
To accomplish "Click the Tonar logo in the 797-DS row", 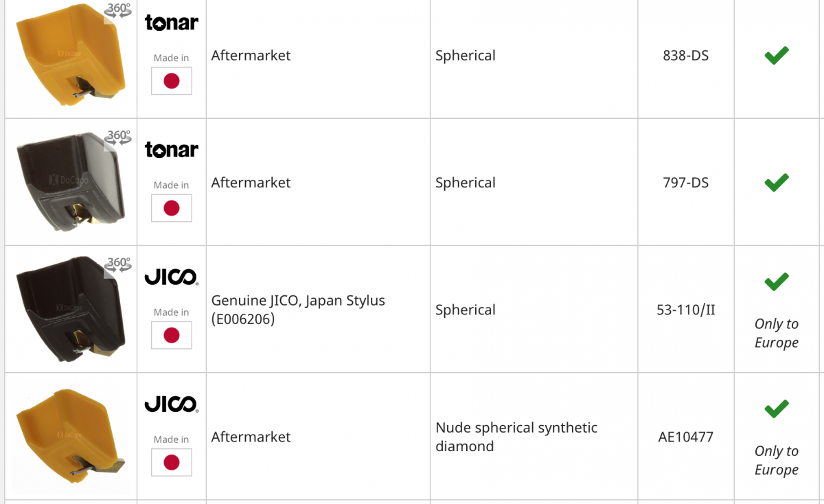I will click(171, 149).
